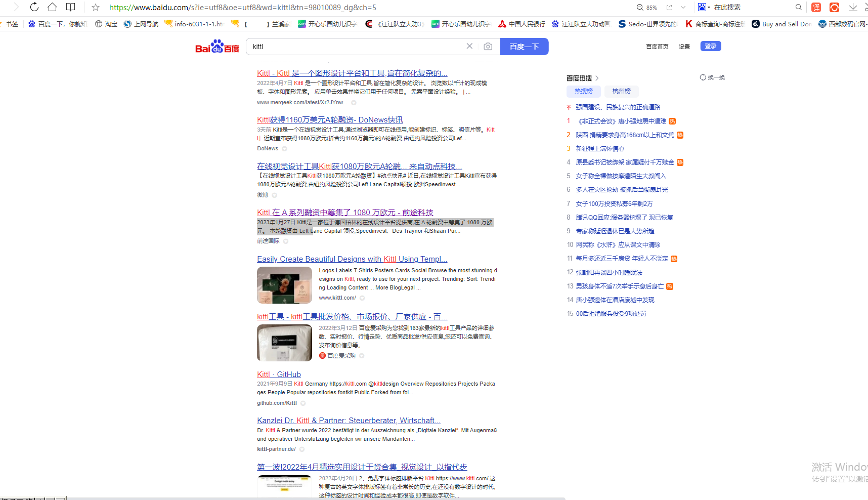868x500 pixels.
Task: Open the 'Buy and Sell Dom' bookmark
Action: coord(781,24)
